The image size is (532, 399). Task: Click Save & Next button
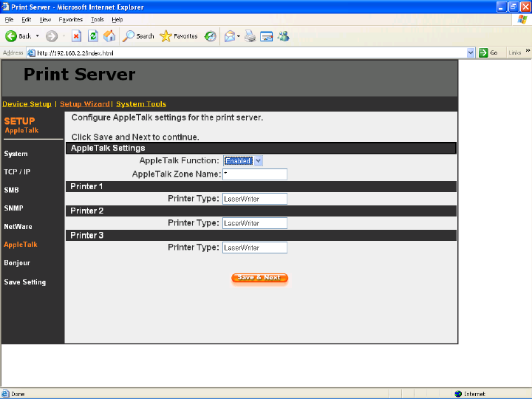point(259,278)
